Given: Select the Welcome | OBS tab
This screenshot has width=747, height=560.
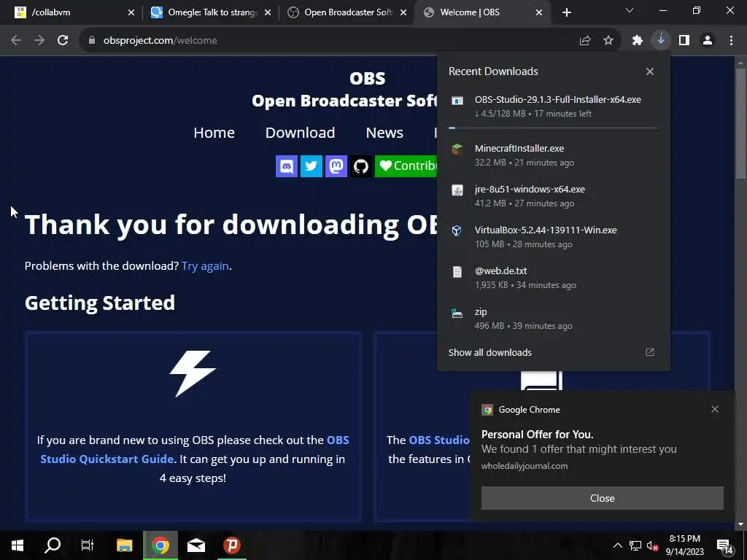Looking at the screenshot, I should 481,12.
